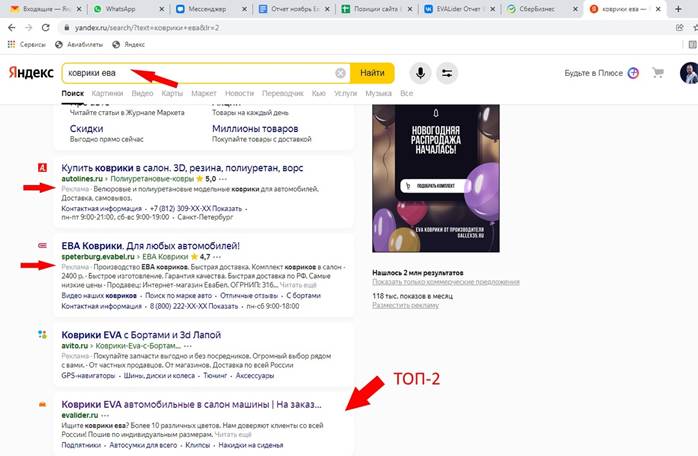Click the browser back arrow

12,28
